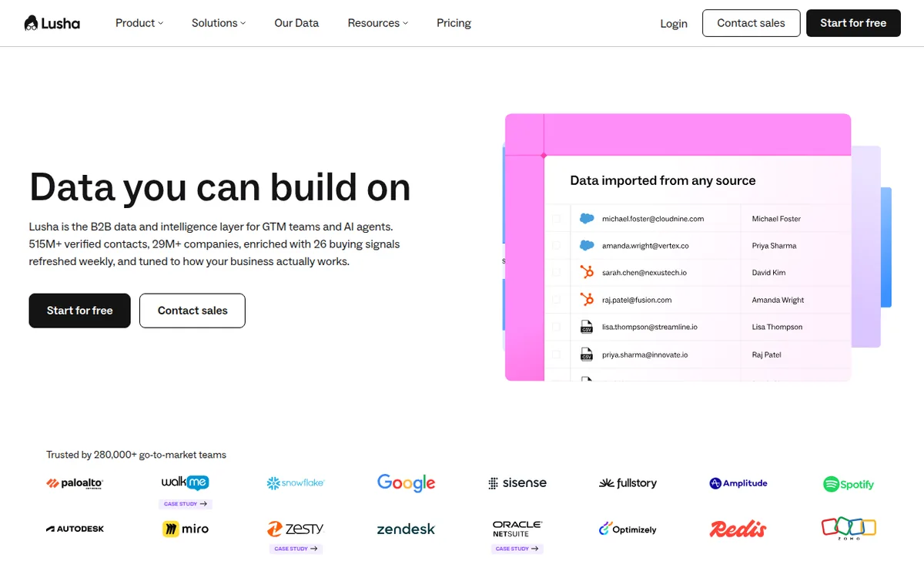Tick the checkbox for raj.patel@fusion.com

tap(556, 300)
